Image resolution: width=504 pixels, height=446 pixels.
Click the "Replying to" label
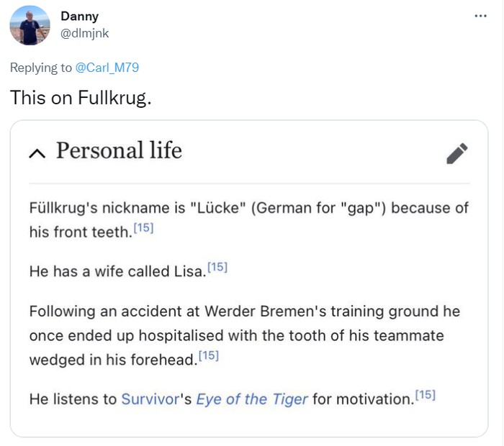(x=41, y=68)
